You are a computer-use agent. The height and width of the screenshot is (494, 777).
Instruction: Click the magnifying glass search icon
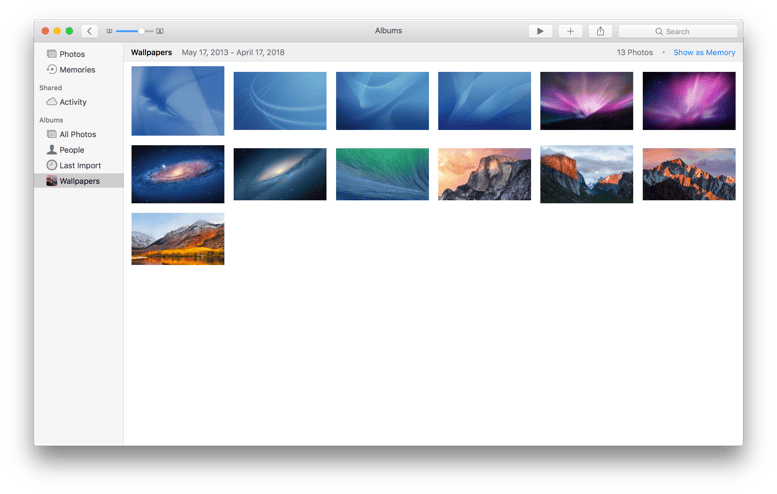(659, 31)
